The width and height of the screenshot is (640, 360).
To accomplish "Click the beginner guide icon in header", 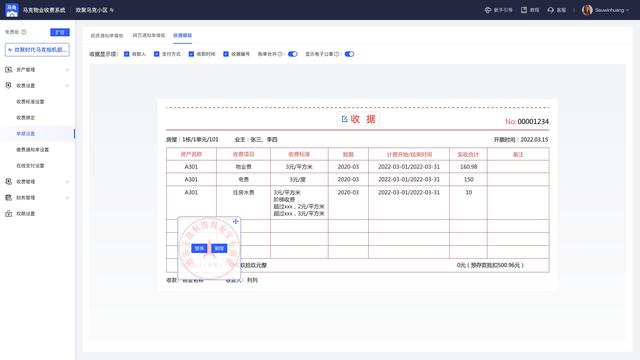I will pyautogui.click(x=487, y=10).
